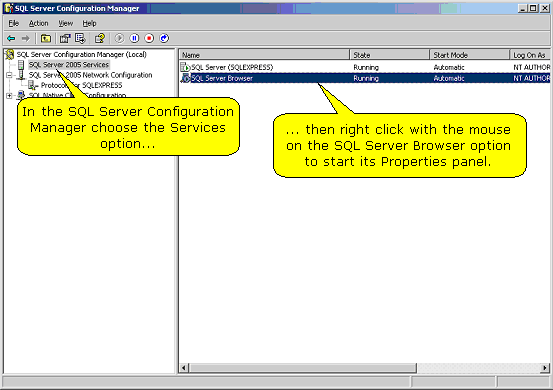
Task: Click the horizontal scrollbar thumb
Action: coord(303,368)
